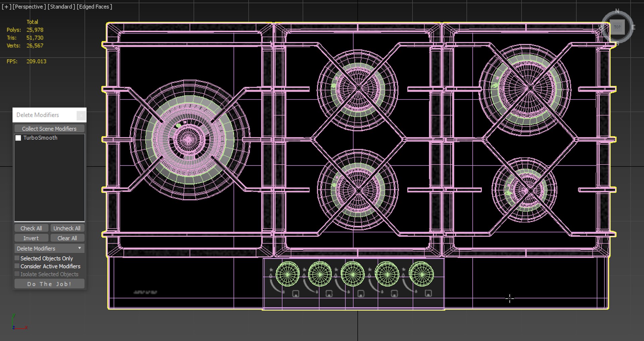
Task: Enable Selected Objects Only checkbox
Action: click(17, 258)
